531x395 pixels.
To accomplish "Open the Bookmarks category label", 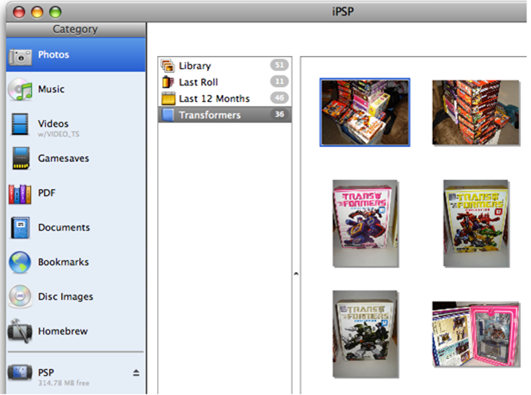I will tap(63, 262).
